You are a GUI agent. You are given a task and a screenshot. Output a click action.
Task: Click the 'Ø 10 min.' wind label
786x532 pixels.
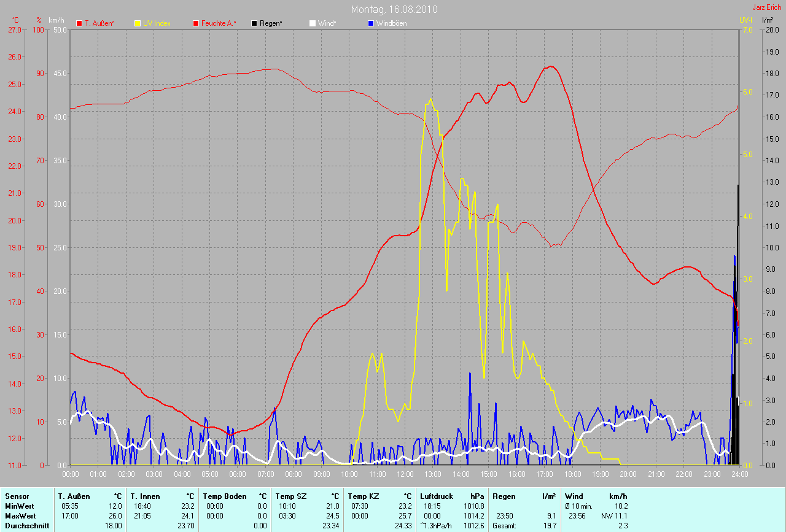pos(578,506)
